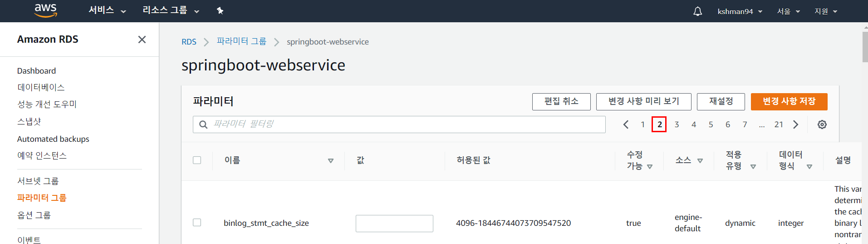Viewport: 868px width, 244px height.
Task: Sort by 소스 column arrow
Action: (x=700, y=160)
